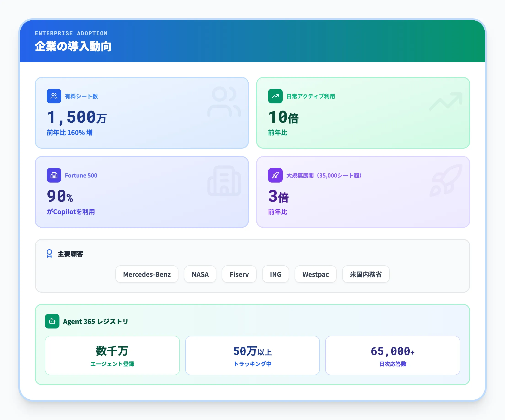Image resolution: width=505 pixels, height=420 pixels.
Task: Click the robot icon for Agent 365 レジストリ
Action: 52,321
